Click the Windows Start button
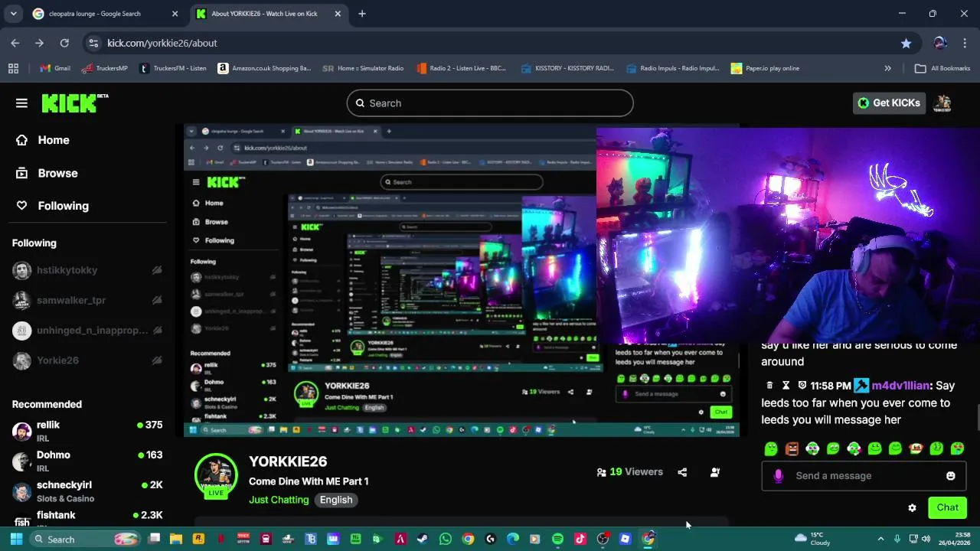 pos(16,539)
